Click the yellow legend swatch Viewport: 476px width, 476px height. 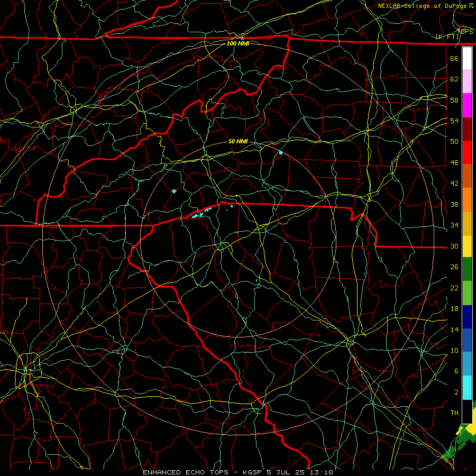point(467,246)
